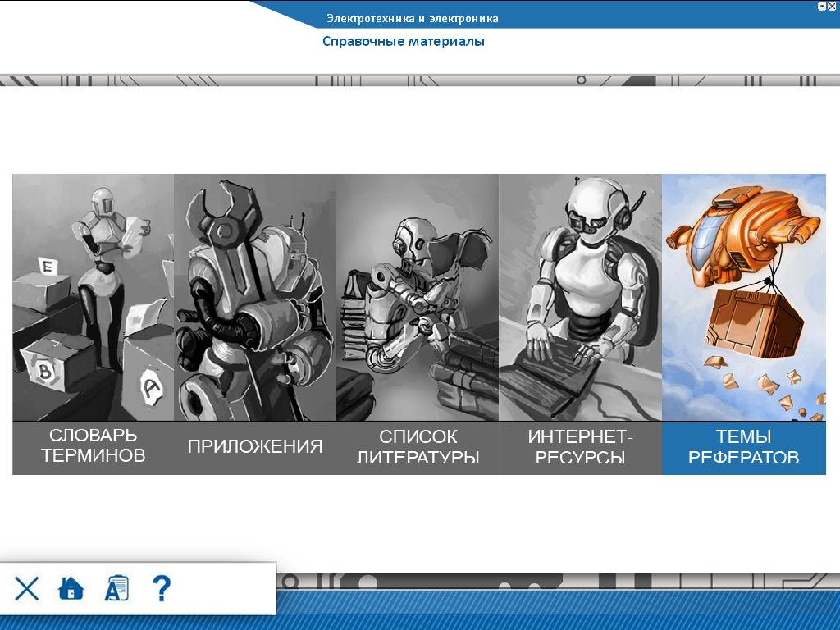Click the robot holding stacked books image
840x630 pixels.
tap(417, 297)
